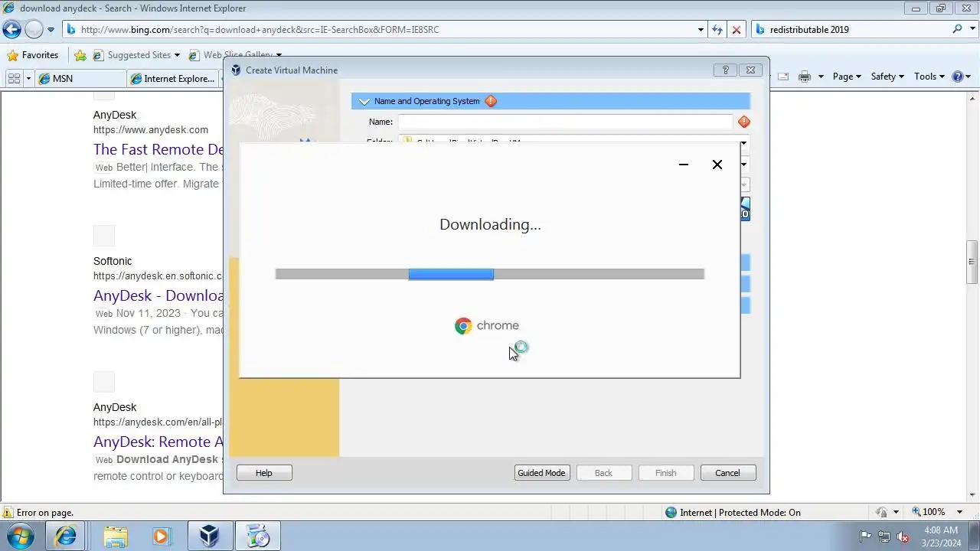Image resolution: width=980 pixels, height=551 pixels.
Task: Switch to the Internet Explorer tab
Action: [174, 78]
